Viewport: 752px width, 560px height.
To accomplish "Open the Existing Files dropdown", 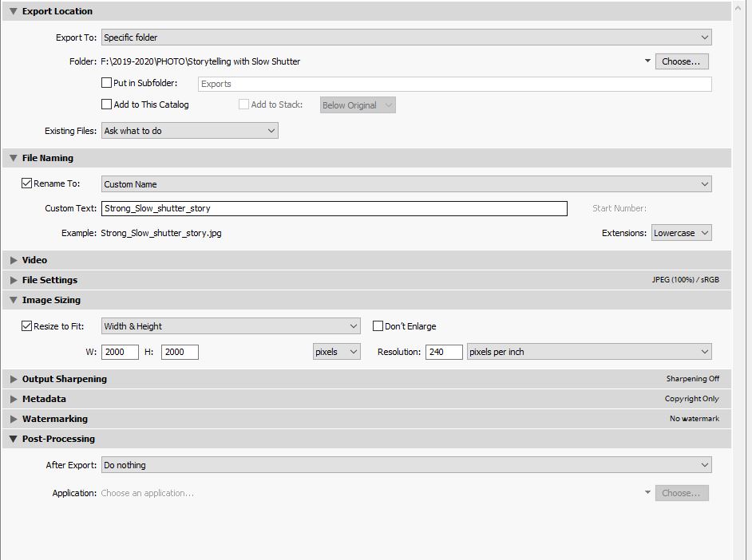I will 189,131.
